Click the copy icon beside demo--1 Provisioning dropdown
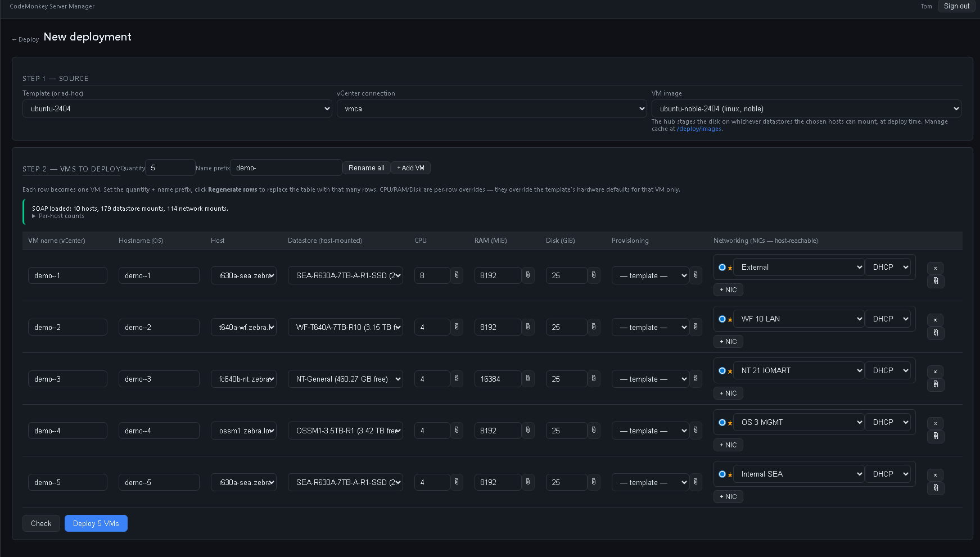 tap(696, 275)
